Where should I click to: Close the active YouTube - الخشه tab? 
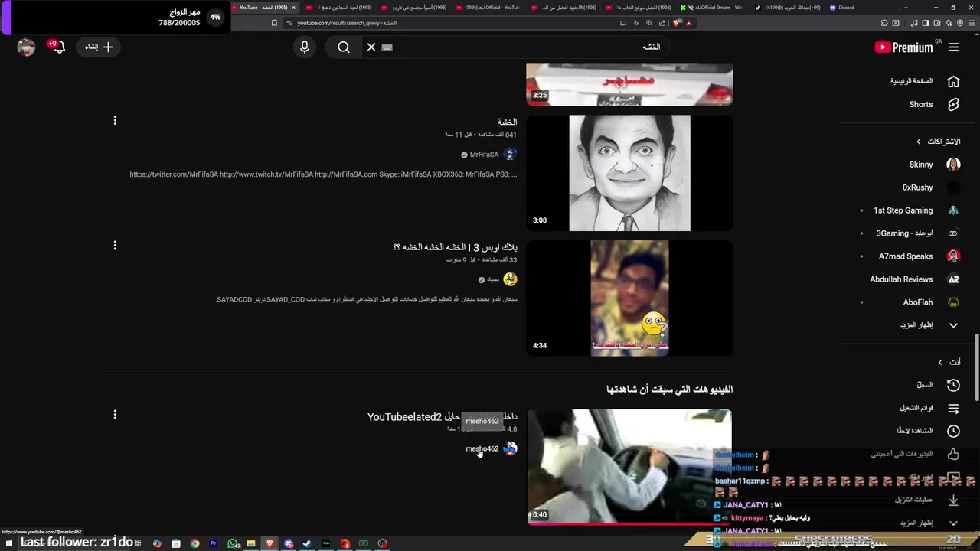point(293,8)
